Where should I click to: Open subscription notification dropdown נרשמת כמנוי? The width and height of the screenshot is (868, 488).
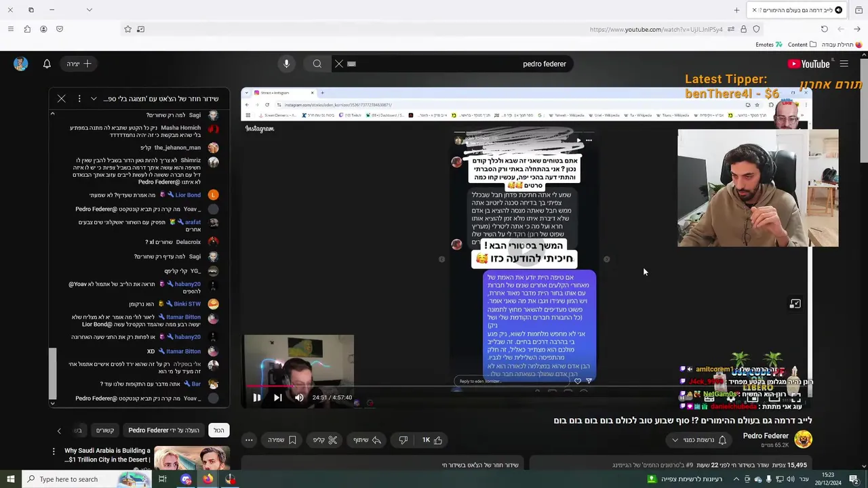[698, 440]
